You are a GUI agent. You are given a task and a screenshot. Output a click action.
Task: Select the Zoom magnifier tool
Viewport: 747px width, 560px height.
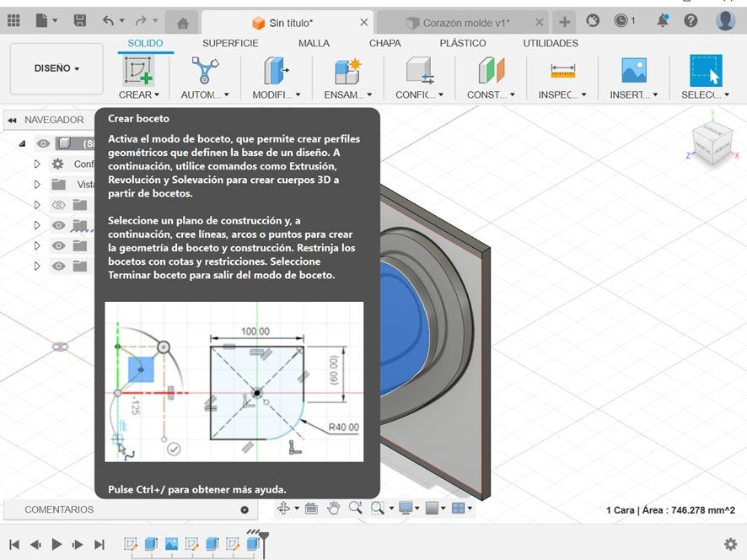pos(356,508)
